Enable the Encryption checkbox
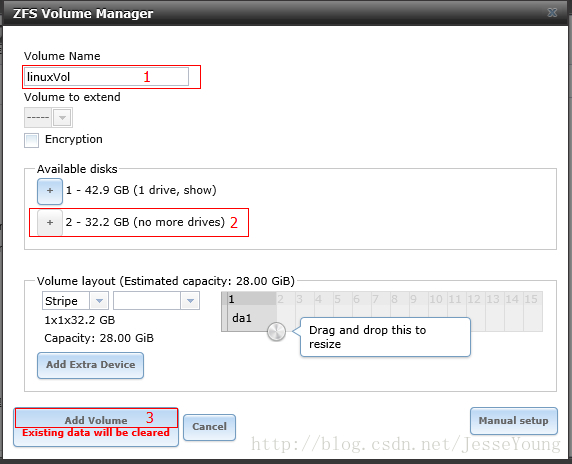 coord(31,140)
